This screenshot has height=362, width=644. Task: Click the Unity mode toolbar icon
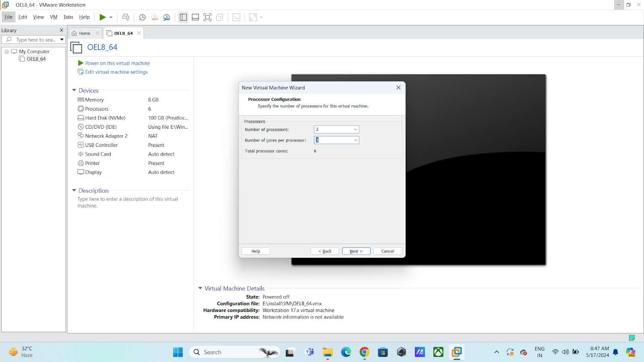(x=220, y=17)
